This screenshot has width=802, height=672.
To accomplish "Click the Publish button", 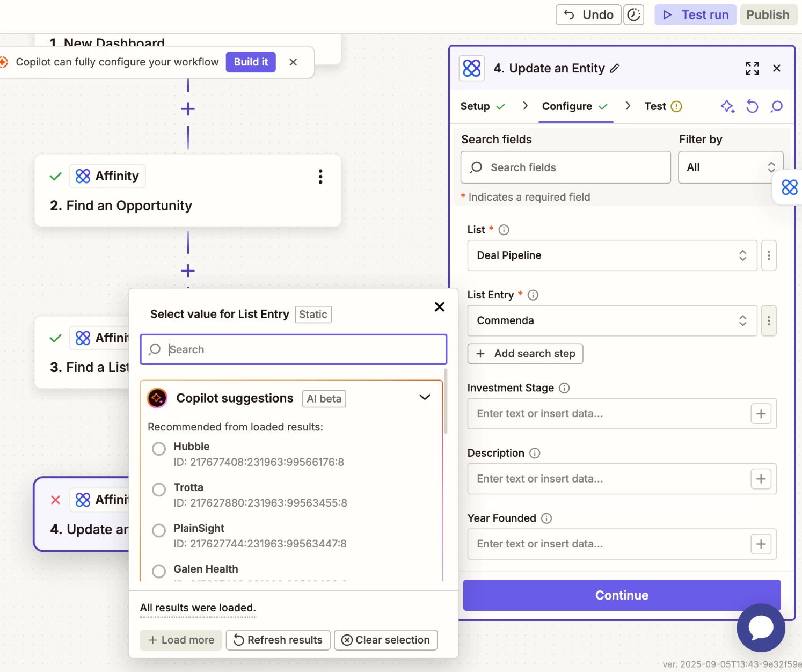I will click(x=768, y=14).
